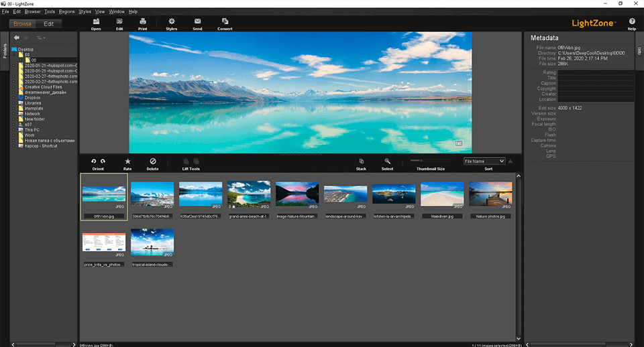Click thumbnail browser scroll down arrow

click(x=519, y=338)
